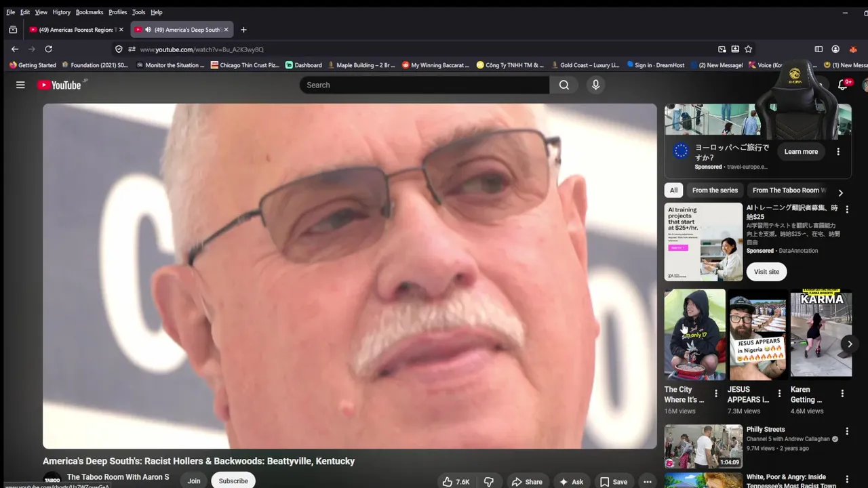868x488 pixels.
Task: Open 'My Winning Baccarat' bookmark
Action: pos(436,65)
